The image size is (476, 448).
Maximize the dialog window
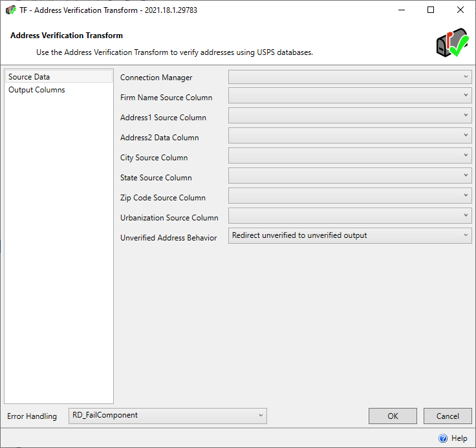click(431, 10)
